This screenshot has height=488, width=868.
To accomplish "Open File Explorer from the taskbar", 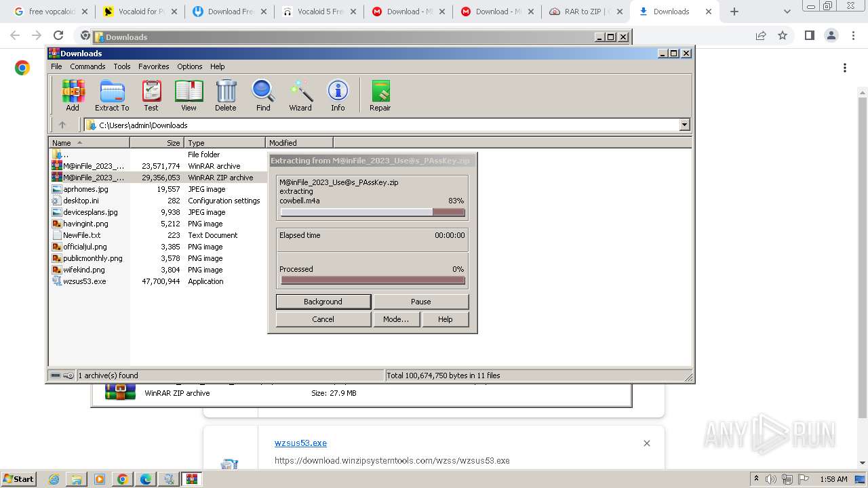I will tap(77, 479).
